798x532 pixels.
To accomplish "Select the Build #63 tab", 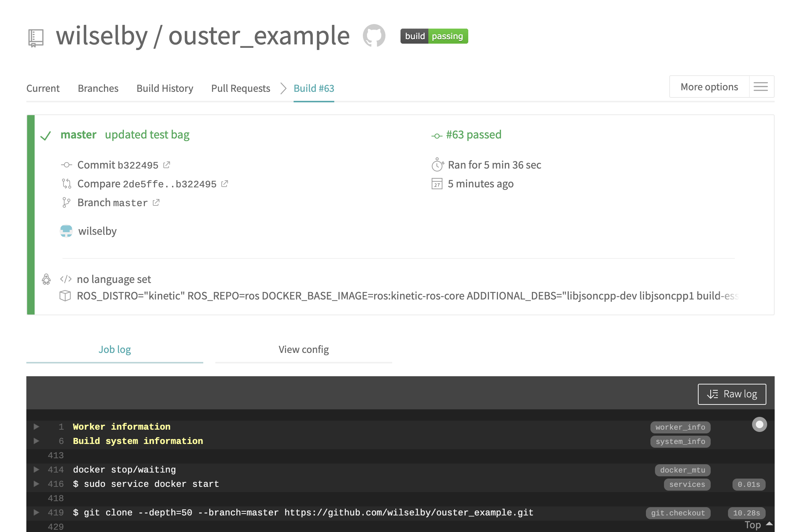I will pyautogui.click(x=314, y=88).
